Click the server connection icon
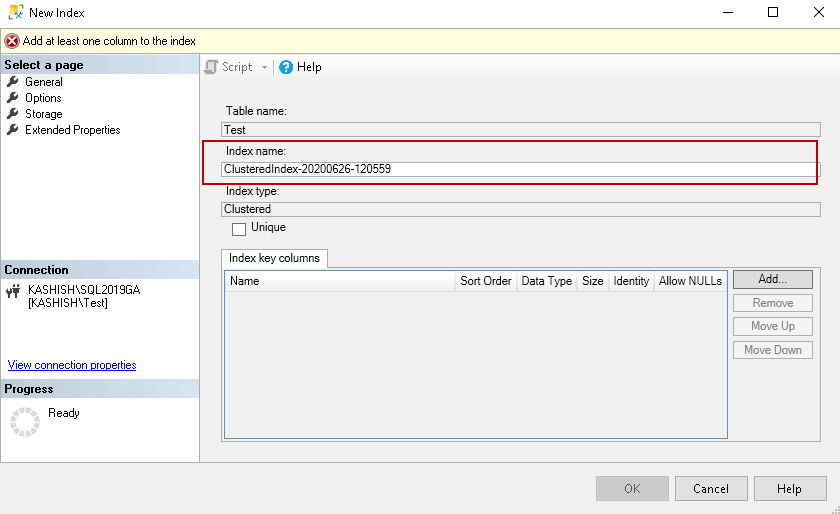Screen dimensions: 840x514 coord(14,292)
